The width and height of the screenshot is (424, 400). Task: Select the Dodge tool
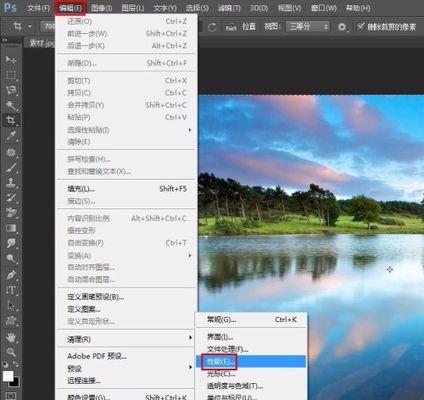(11, 258)
